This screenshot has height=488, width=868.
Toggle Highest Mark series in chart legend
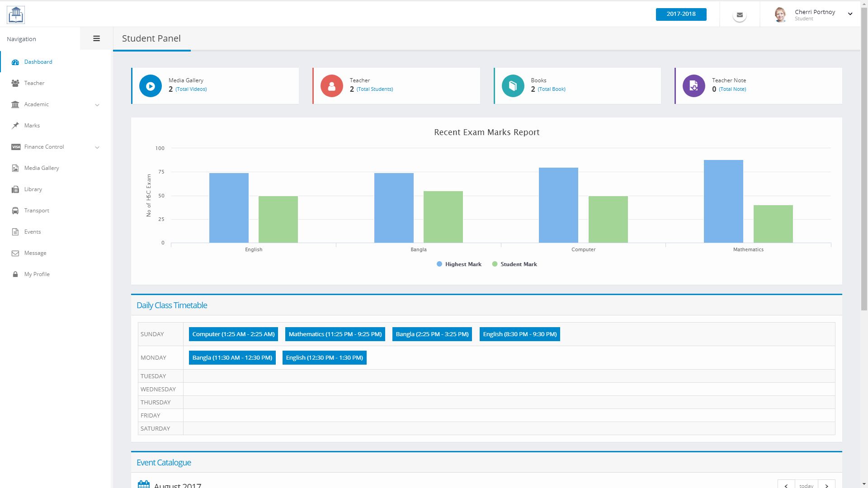click(459, 264)
